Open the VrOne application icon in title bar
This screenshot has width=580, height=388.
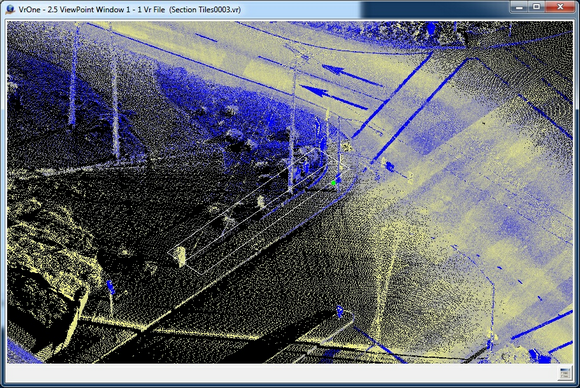(10, 9)
